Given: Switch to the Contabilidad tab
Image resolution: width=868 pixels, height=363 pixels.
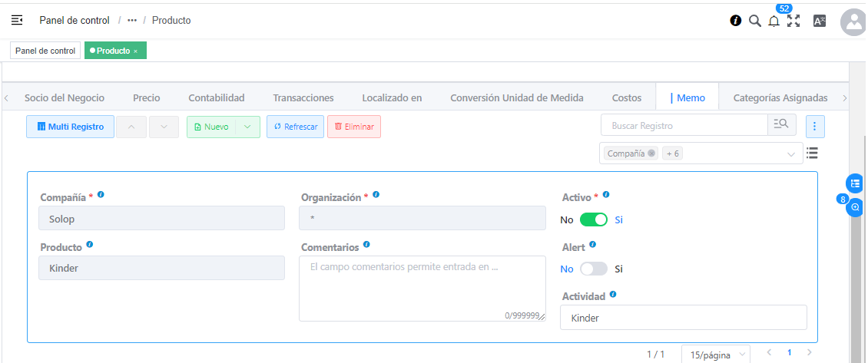Looking at the screenshot, I should coord(217,97).
